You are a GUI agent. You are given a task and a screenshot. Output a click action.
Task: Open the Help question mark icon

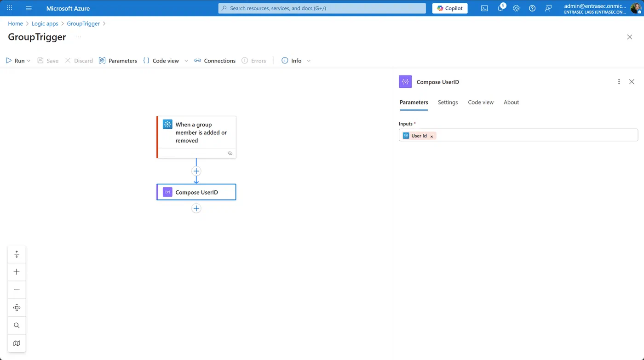532,8
